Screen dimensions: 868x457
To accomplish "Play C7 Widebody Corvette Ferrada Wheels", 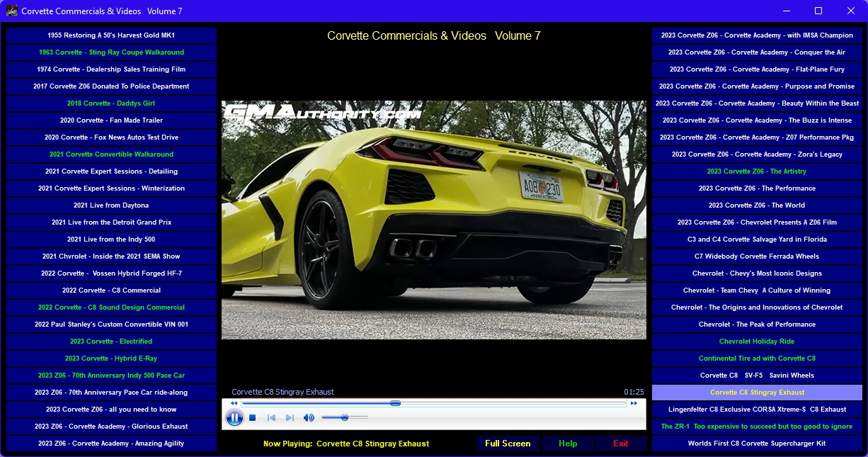I will 757,256.
